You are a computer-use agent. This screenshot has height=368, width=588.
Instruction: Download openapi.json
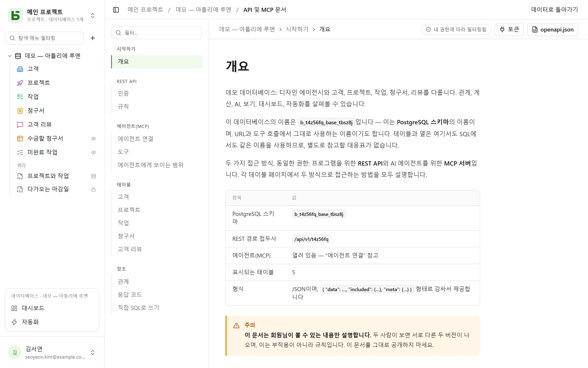coord(552,29)
